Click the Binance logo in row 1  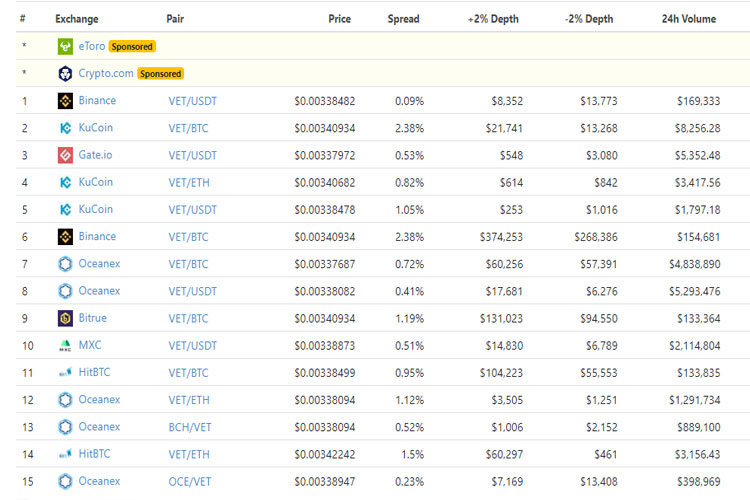pos(65,101)
